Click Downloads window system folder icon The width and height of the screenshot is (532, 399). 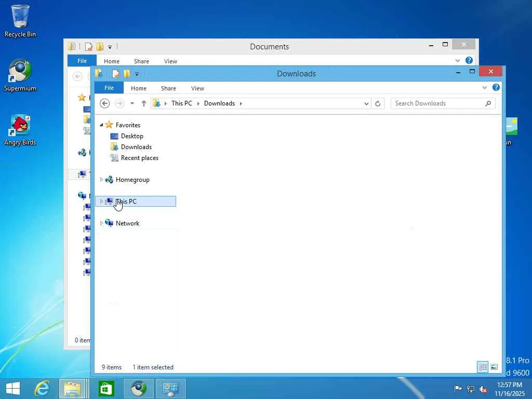coord(99,73)
